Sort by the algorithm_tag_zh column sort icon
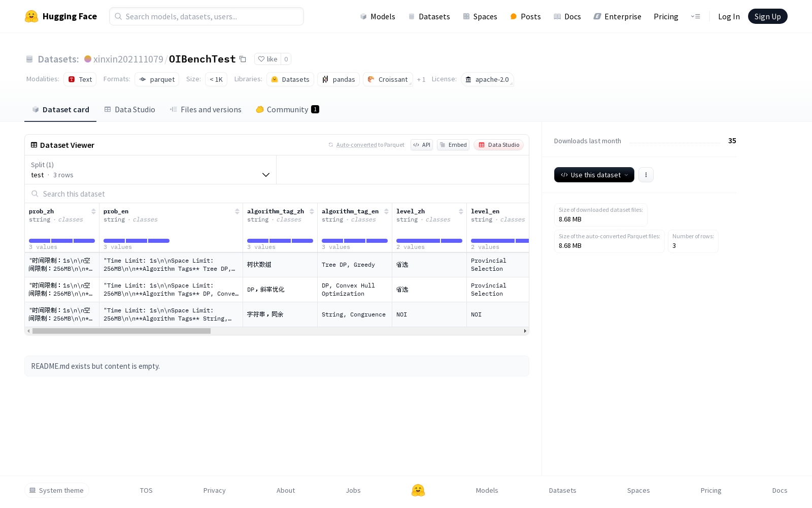The width and height of the screenshot is (812, 508). [312, 211]
